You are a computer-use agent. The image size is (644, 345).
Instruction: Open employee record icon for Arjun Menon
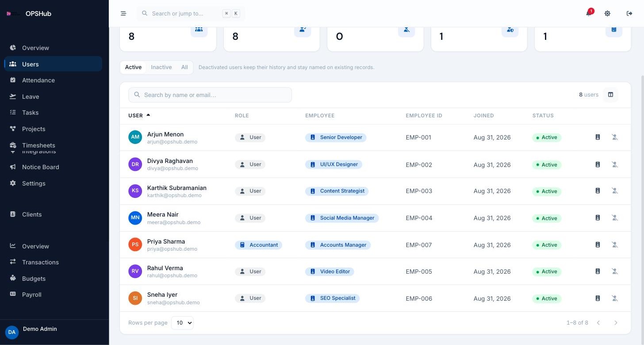[x=598, y=137]
